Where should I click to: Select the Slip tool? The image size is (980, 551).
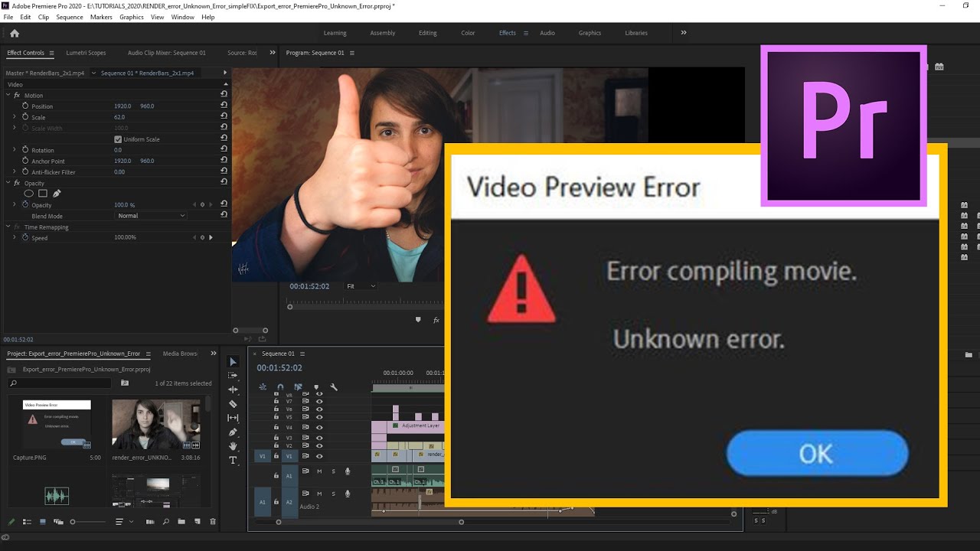(x=233, y=418)
